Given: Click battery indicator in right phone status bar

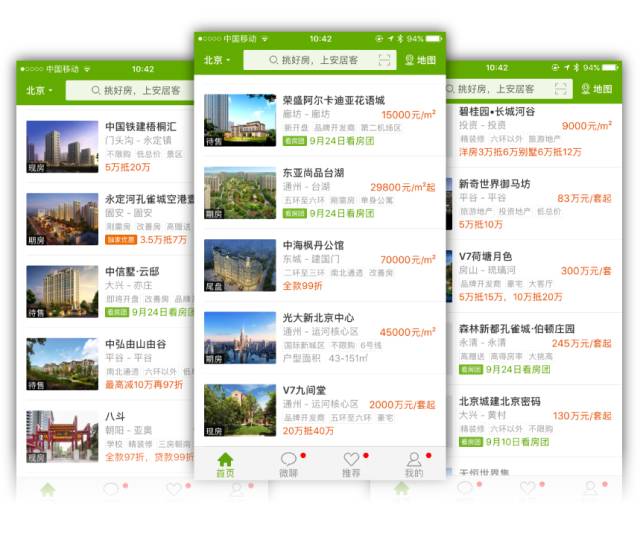Looking at the screenshot, I should pyautogui.click(x=610, y=67).
